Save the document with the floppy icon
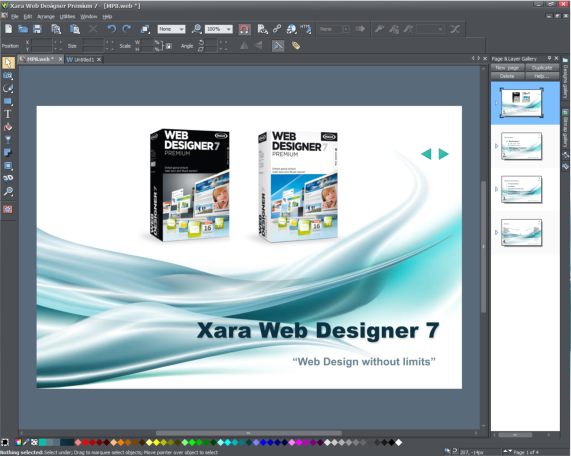The height and width of the screenshot is (456, 571). [37, 29]
